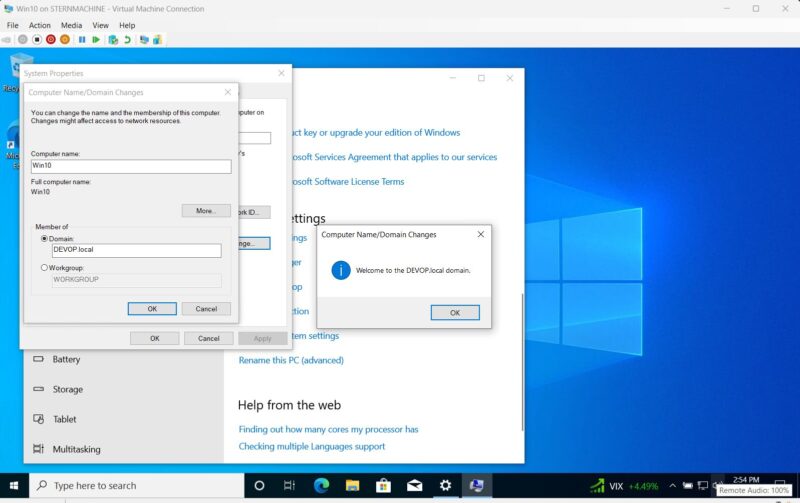Open the View menu
Image resolution: width=800 pixels, height=503 pixels.
click(x=101, y=25)
